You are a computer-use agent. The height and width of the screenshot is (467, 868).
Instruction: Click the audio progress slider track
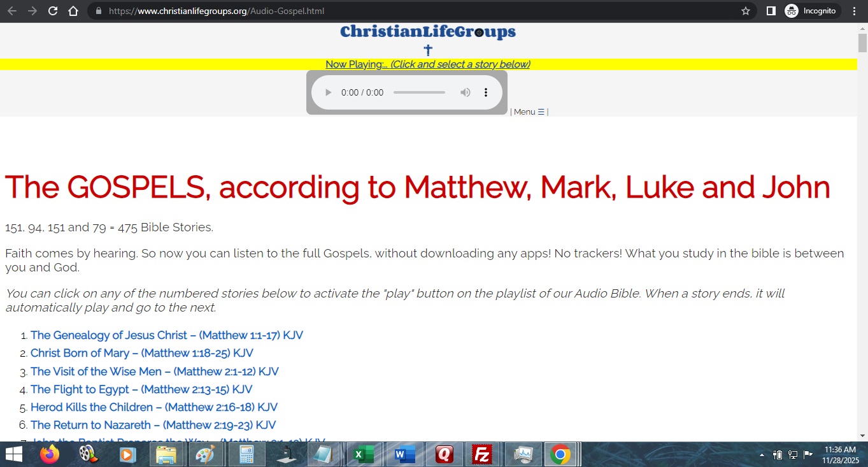point(419,92)
